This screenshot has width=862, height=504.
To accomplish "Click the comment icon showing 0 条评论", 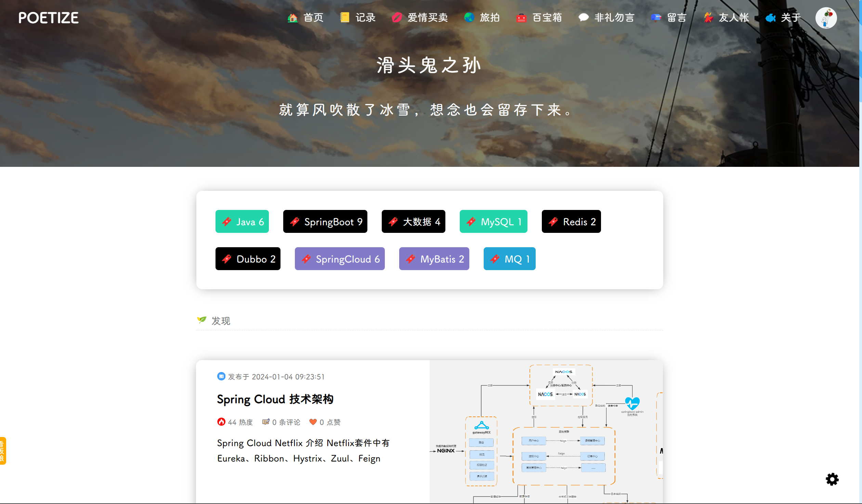I will (x=266, y=422).
